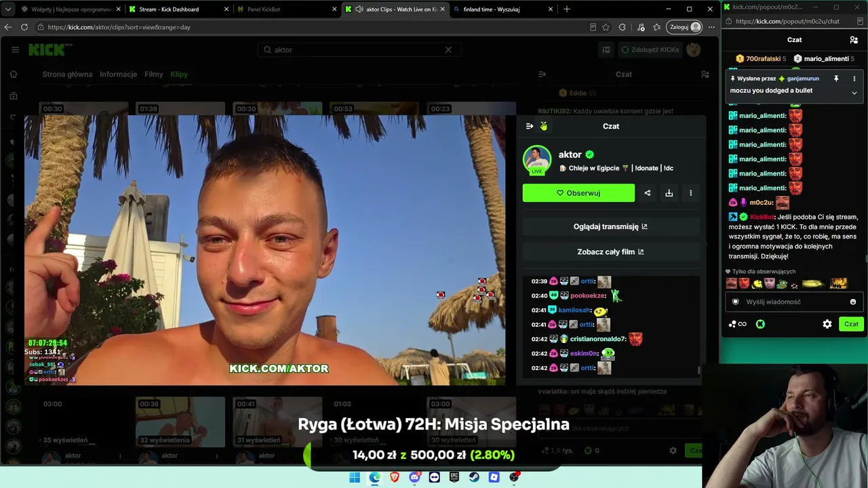Click the shield icon in the message input

tap(736, 302)
